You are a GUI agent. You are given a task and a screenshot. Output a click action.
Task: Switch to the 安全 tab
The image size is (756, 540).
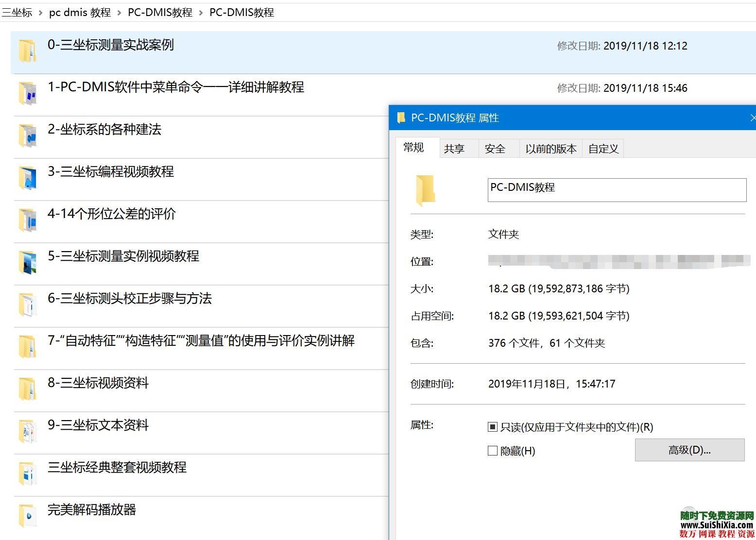tap(495, 148)
